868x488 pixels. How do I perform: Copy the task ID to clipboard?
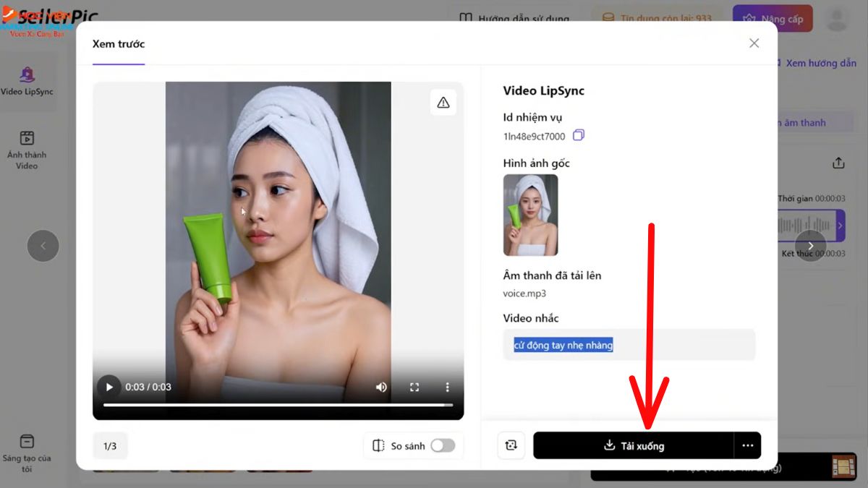[x=579, y=136]
